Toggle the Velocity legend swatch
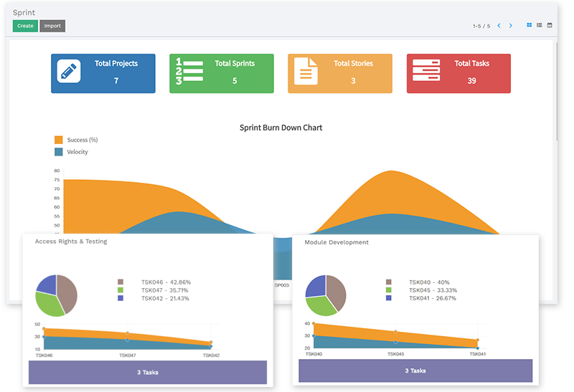The image size is (574, 392). (59, 152)
